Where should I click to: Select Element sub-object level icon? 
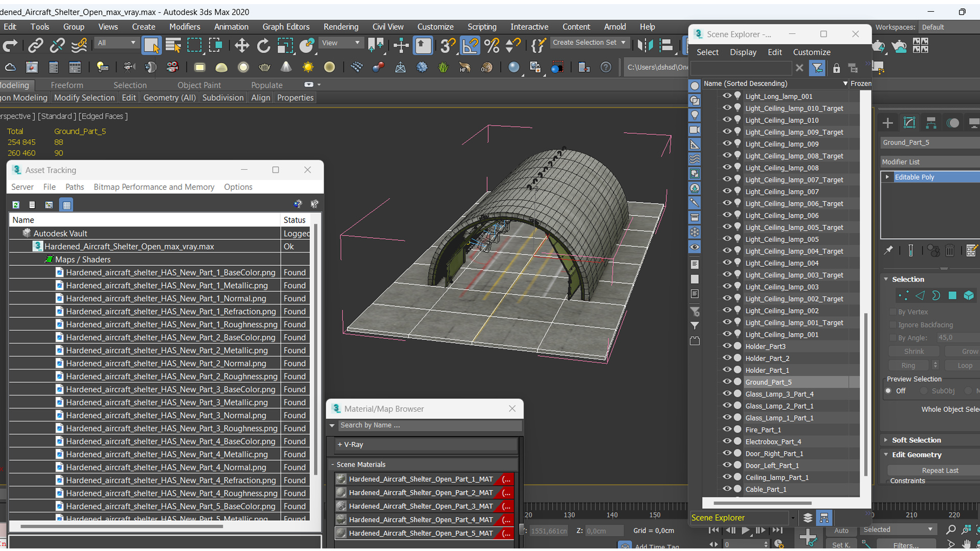(x=969, y=295)
